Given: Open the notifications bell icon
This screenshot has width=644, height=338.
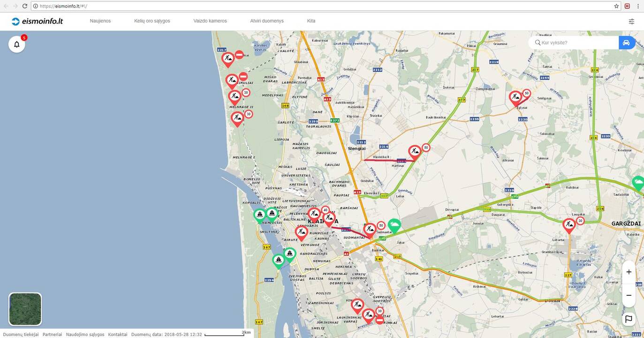Looking at the screenshot, I should (x=17, y=45).
